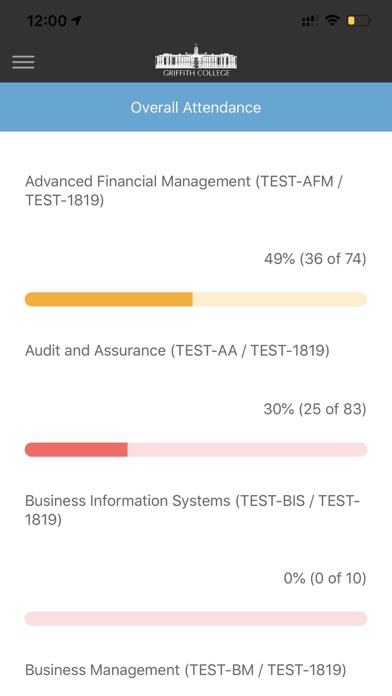
Task: Open the hamburger menu
Action: [x=23, y=62]
